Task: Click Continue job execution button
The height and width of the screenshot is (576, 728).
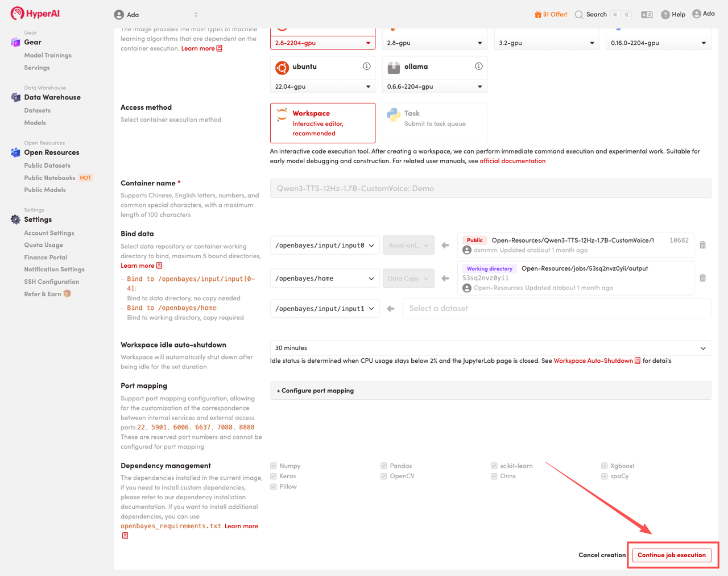Action: pyautogui.click(x=671, y=555)
